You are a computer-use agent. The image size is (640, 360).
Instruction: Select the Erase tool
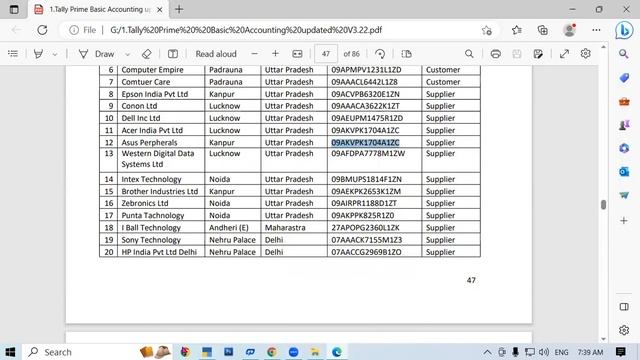(147, 53)
